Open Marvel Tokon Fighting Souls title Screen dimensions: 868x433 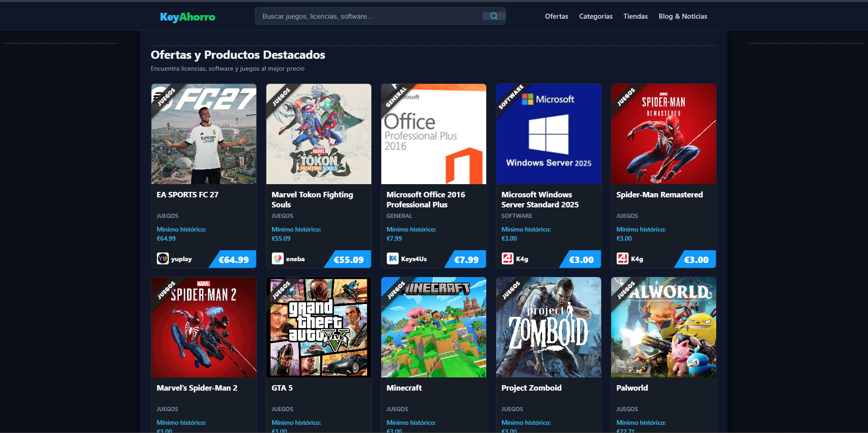[312, 200]
